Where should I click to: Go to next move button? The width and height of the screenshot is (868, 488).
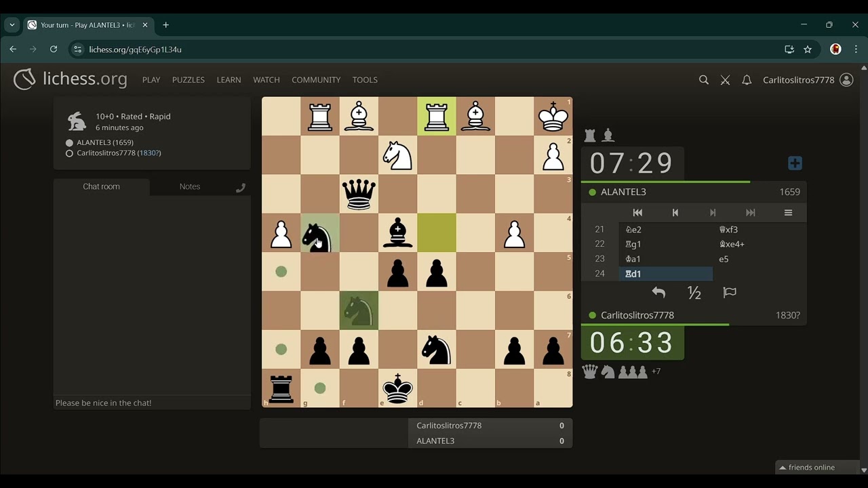(x=713, y=212)
